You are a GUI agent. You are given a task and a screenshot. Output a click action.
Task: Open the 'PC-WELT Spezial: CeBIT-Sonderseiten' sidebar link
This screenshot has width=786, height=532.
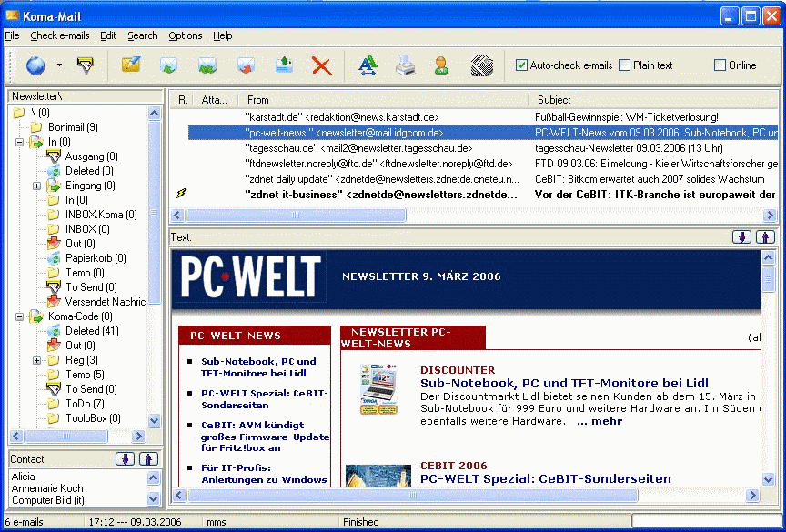tap(265, 399)
